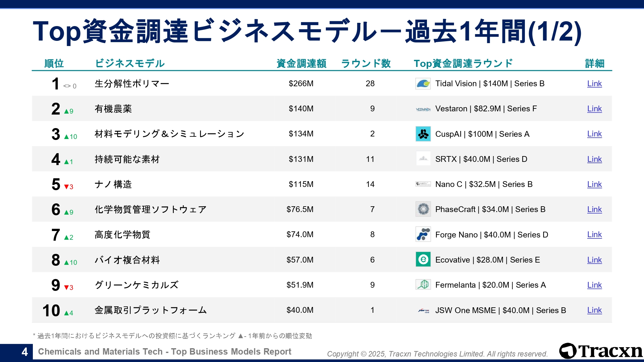Click the slide page number 4

click(x=24, y=352)
